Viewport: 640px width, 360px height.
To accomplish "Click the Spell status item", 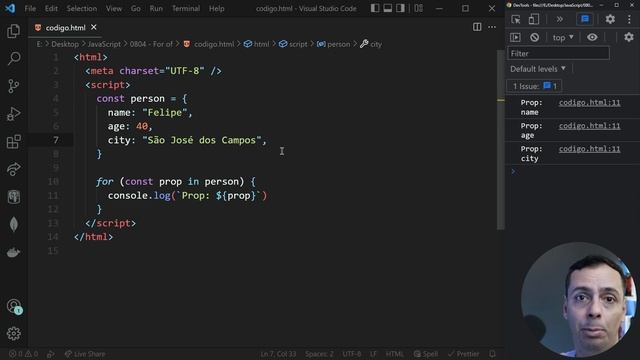I will pyautogui.click(x=426, y=354).
